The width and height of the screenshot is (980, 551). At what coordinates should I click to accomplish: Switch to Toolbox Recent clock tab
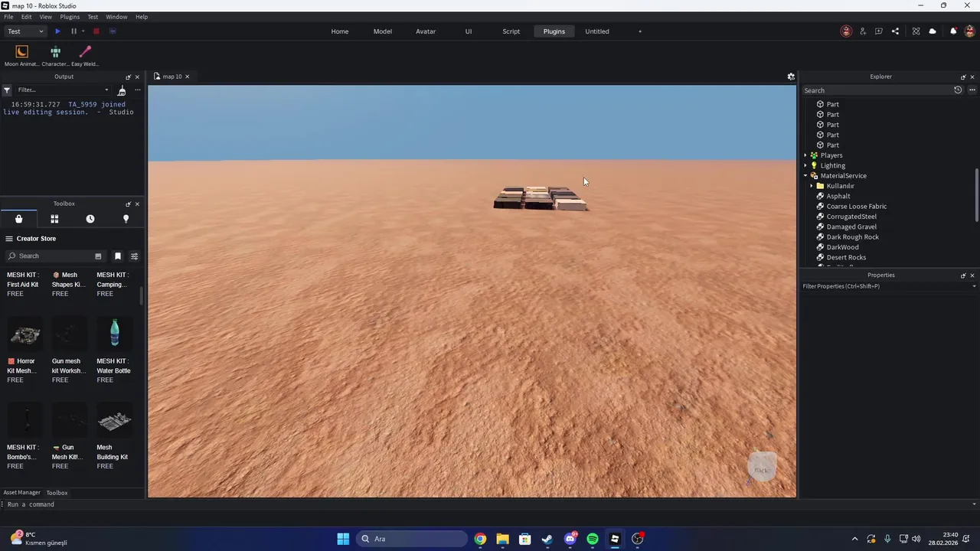pyautogui.click(x=90, y=219)
